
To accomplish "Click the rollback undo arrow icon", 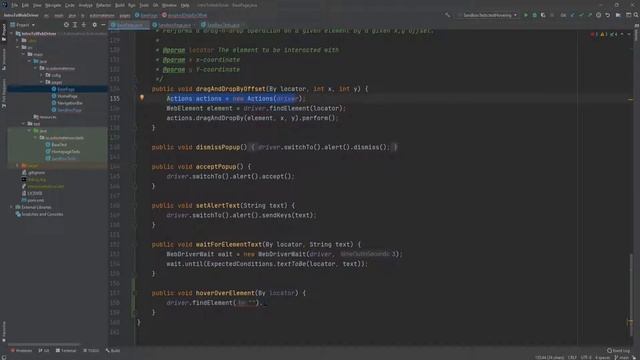I will tap(607, 15).
